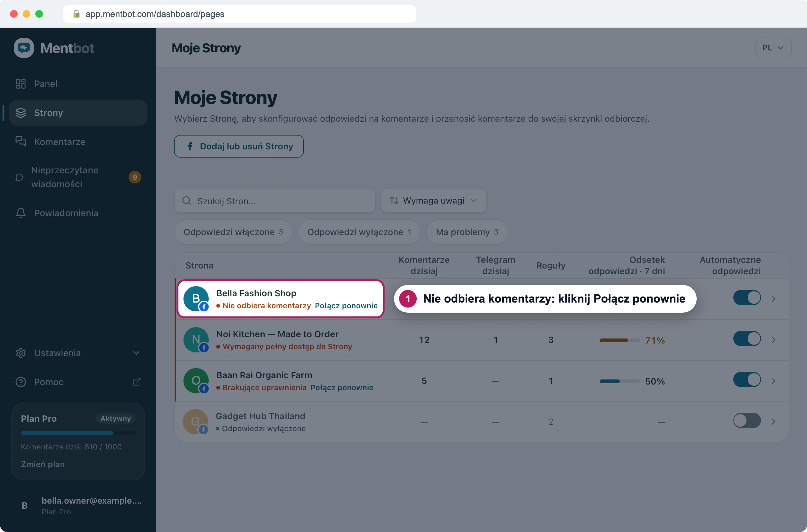Screen dimensions: 807x532
Task: Open the Panel dashboard icon
Action: [21, 84]
